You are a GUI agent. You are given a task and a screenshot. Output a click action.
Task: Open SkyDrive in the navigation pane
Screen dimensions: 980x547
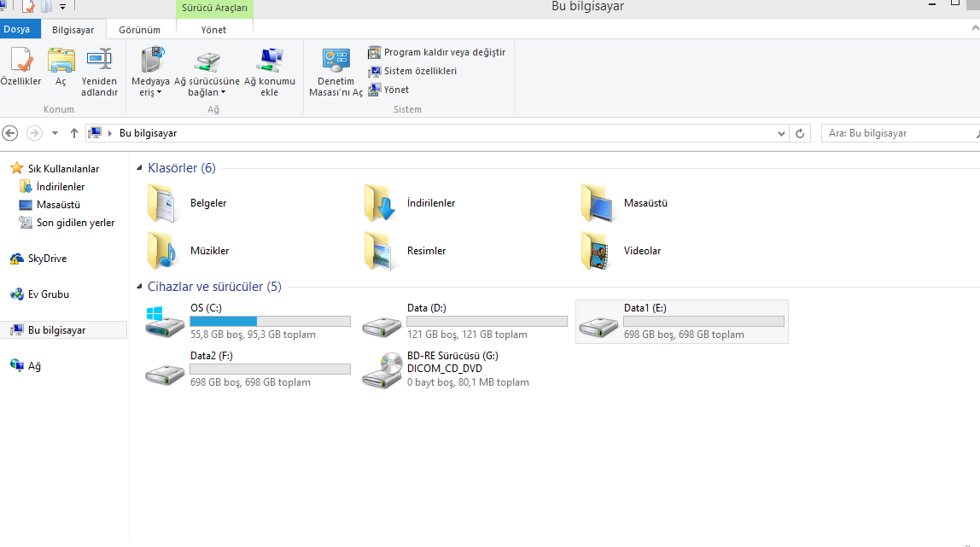point(47,259)
